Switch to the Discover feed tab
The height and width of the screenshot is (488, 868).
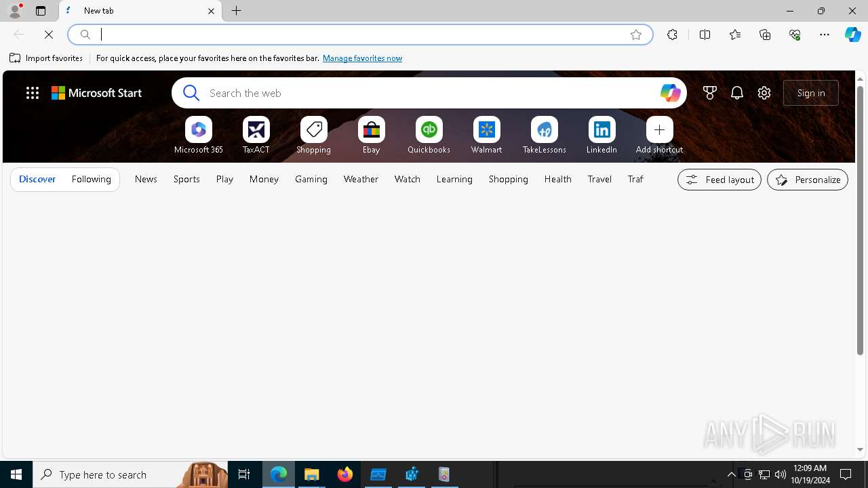pyautogui.click(x=37, y=179)
